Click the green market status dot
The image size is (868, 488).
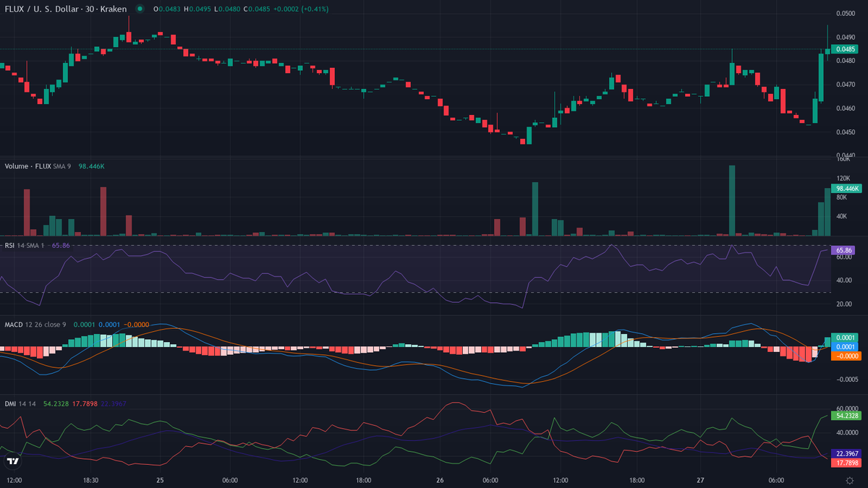pos(140,9)
